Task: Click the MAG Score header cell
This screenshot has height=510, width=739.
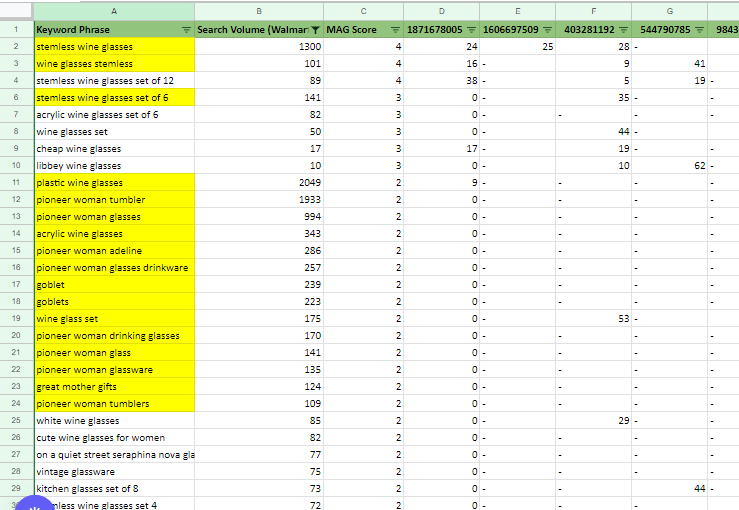Action: pos(363,30)
